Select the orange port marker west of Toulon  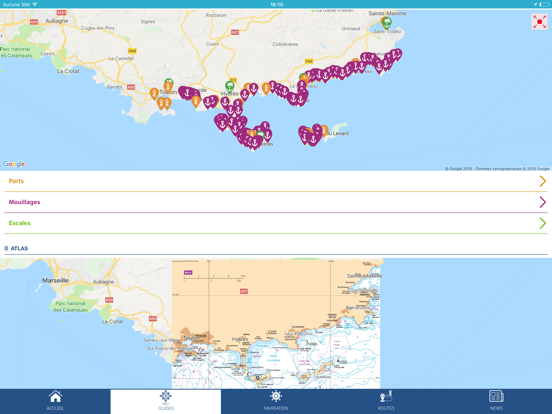click(x=154, y=94)
